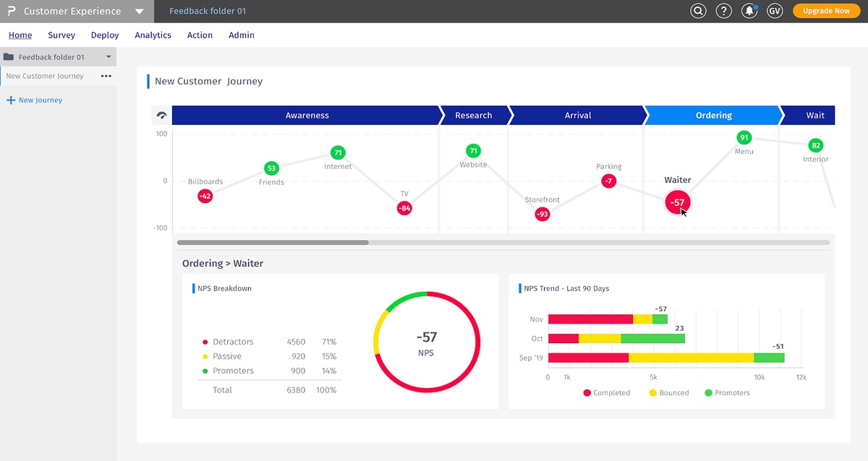Click the red Completed legend dot
The height and width of the screenshot is (461, 868).
pyautogui.click(x=587, y=393)
